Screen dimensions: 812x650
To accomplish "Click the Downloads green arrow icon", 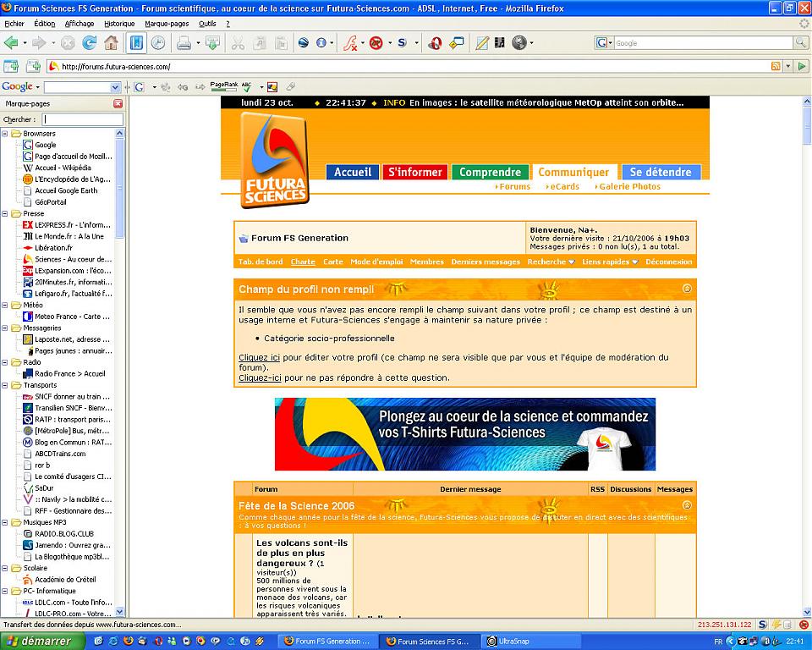I will click(213, 43).
